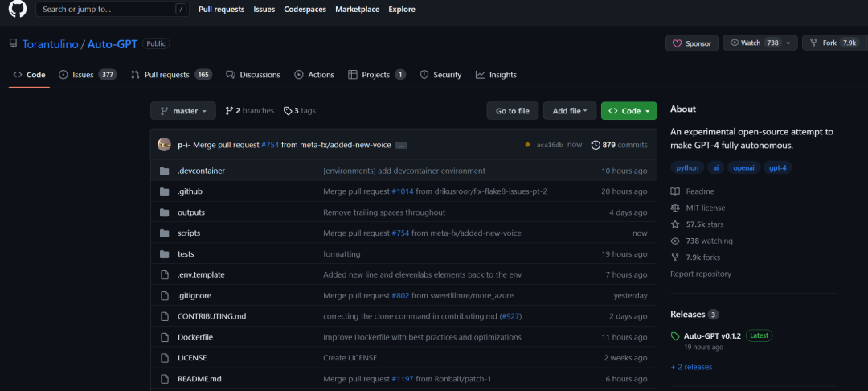This screenshot has height=391, width=868.
Task: Open the Security tab
Action: pos(440,75)
